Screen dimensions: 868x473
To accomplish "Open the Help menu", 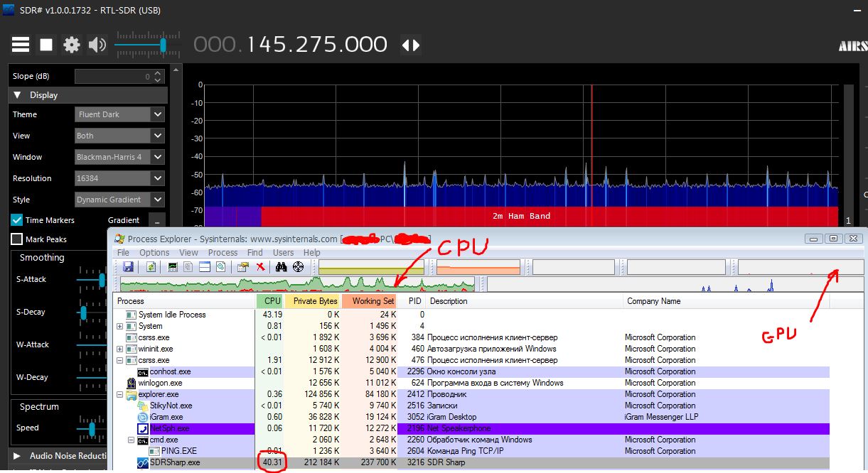I will tap(312, 252).
